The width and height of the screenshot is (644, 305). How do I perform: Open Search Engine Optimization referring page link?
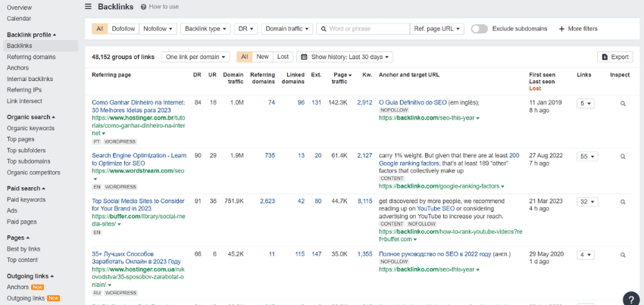click(x=139, y=159)
